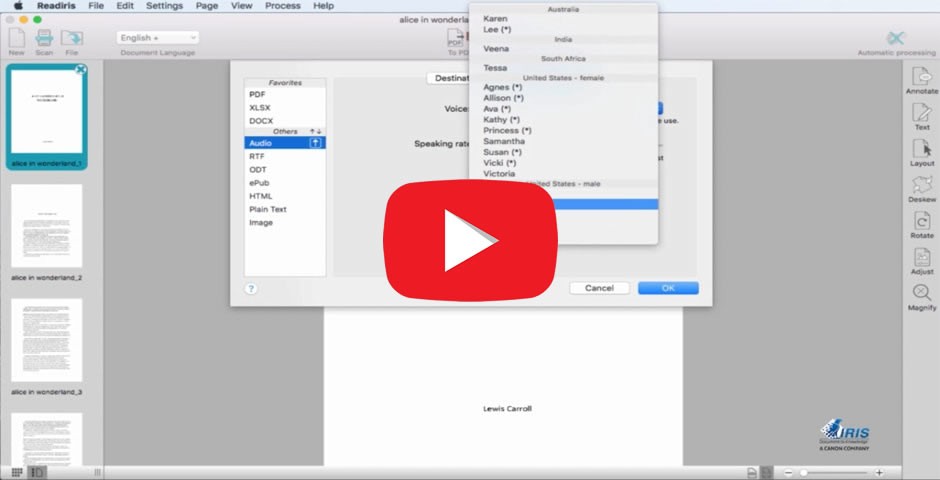Open alice in wonderland_3 page thumbnail
The image size is (940, 480).
tap(47, 340)
